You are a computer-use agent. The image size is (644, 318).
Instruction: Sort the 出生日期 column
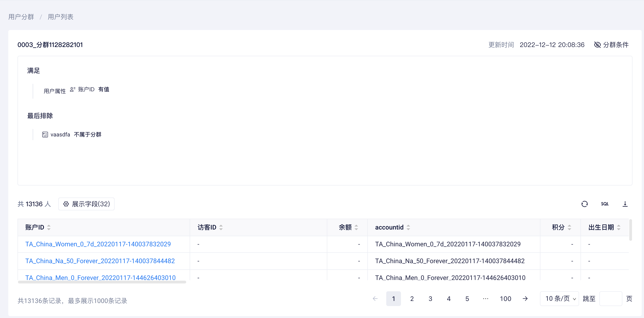618,227
